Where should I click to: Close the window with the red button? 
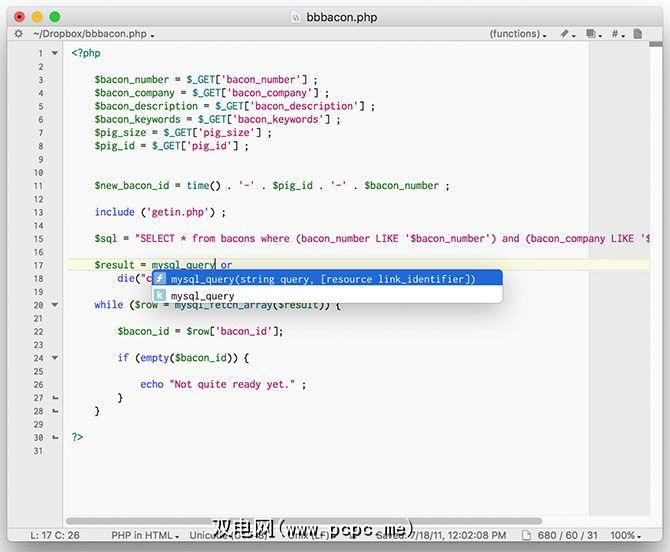pyautogui.click(x=19, y=17)
